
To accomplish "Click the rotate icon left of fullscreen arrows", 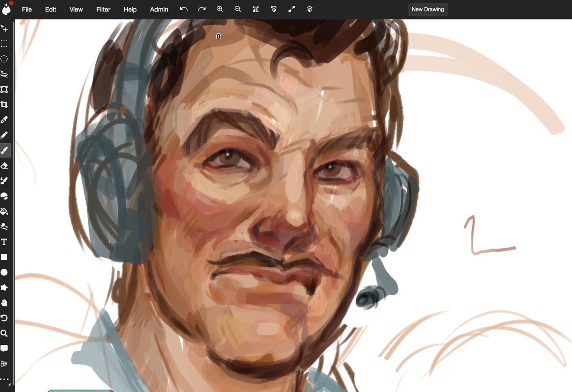I will point(274,9).
